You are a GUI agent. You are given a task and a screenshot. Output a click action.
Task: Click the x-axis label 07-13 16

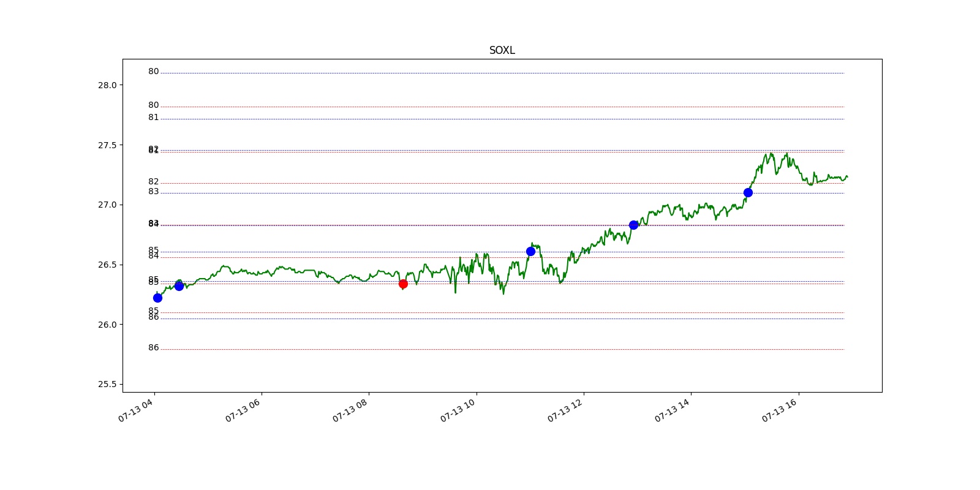(779, 410)
